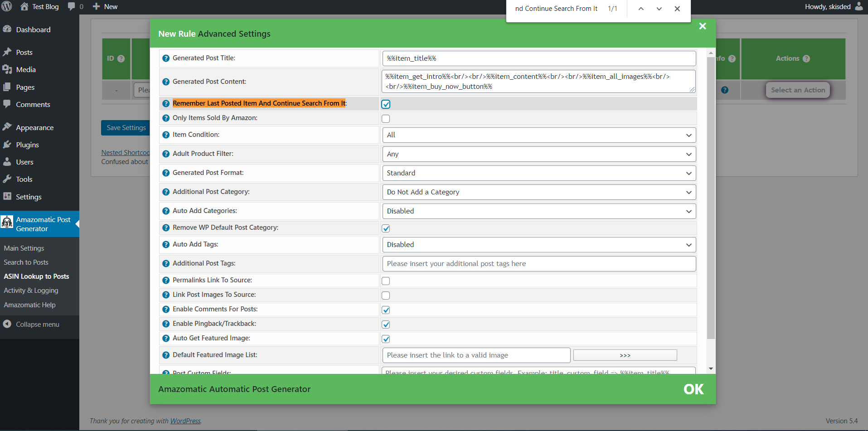The width and height of the screenshot is (868, 431).
Task: Click help icon next to ID column header
Action: (121, 58)
